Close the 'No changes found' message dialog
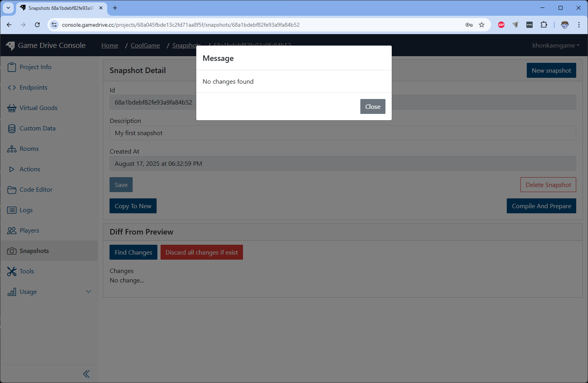Screen dimensions: 588x383 (373, 106)
